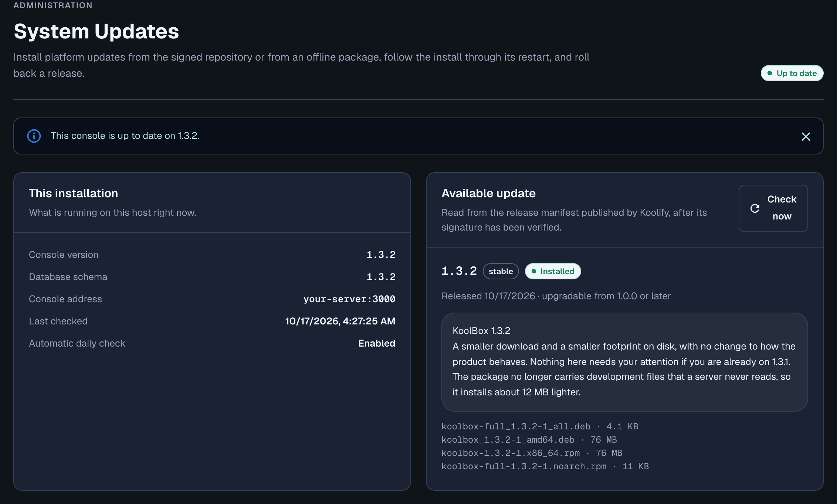Click the Last checked label
The height and width of the screenshot is (504, 837).
click(x=58, y=321)
